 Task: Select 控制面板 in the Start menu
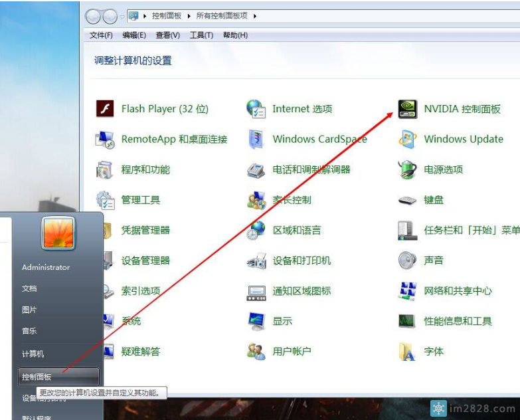(x=37, y=377)
